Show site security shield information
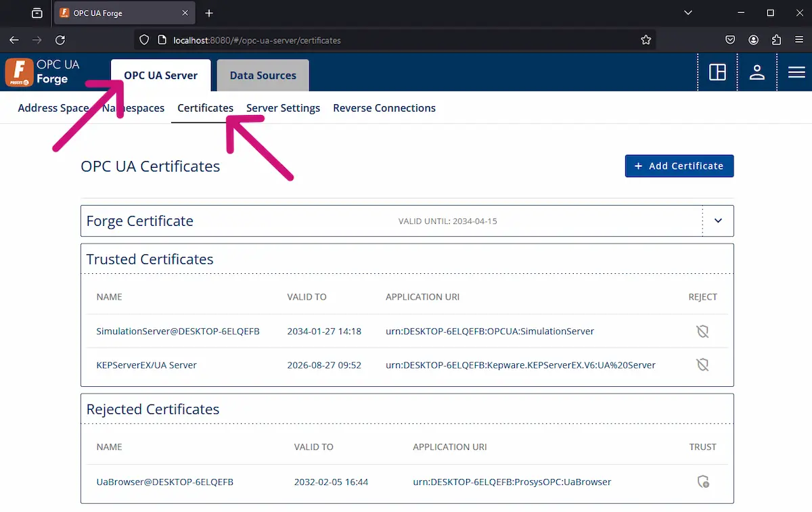The height and width of the screenshot is (512, 812). (x=144, y=40)
